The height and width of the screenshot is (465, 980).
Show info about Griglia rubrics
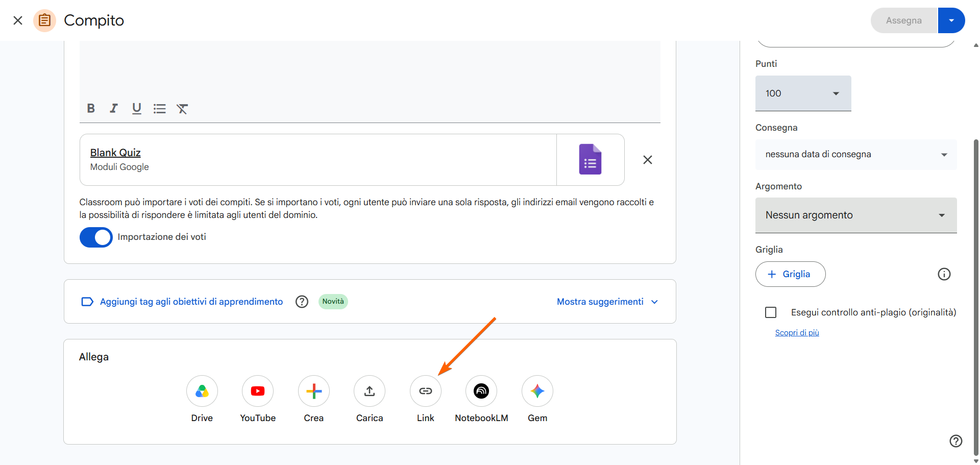pyautogui.click(x=944, y=274)
